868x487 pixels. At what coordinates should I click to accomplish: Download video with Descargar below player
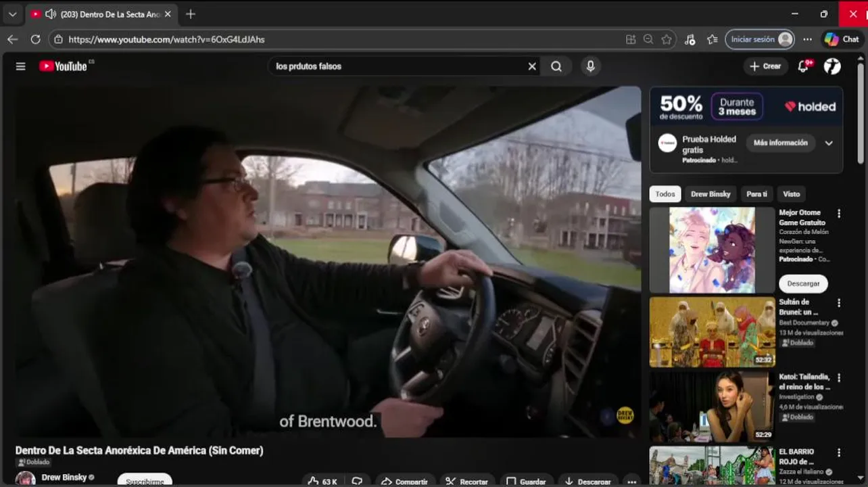click(x=587, y=482)
